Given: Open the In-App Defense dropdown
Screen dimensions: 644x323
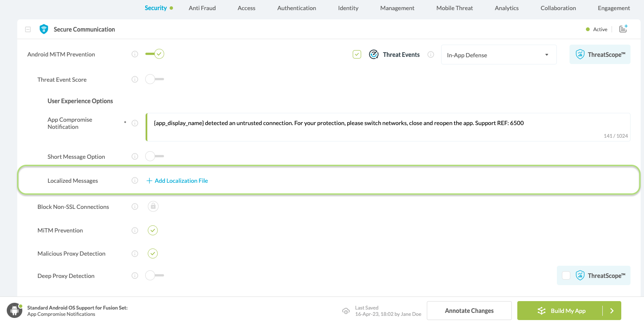Looking at the screenshot, I should click(499, 54).
